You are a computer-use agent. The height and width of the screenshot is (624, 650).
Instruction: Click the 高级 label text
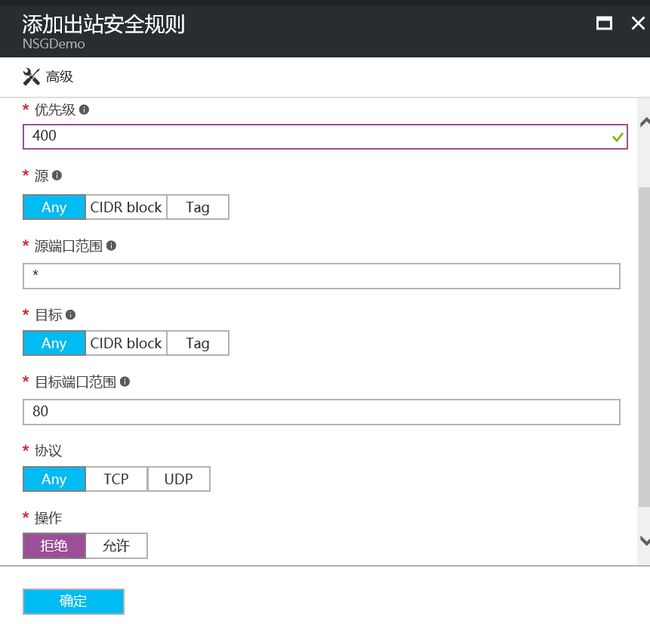pyautogui.click(x=59, y=77)
